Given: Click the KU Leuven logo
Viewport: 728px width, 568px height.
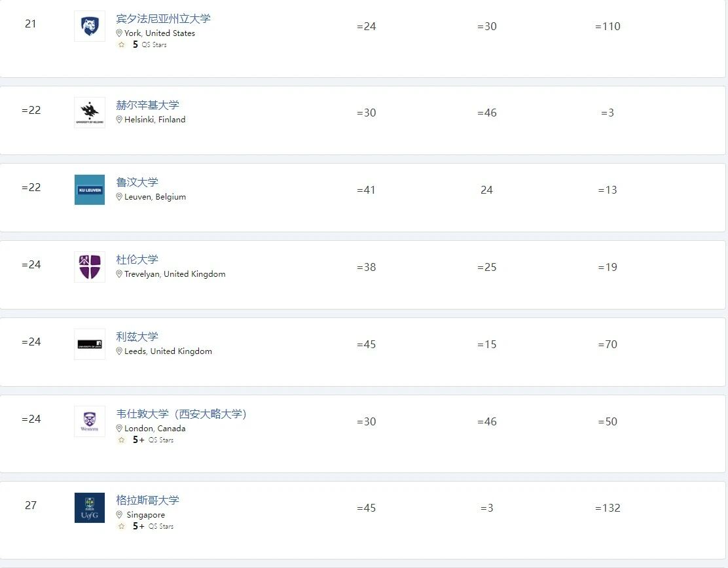Looking at the screenshot, I should click(90, 190).
